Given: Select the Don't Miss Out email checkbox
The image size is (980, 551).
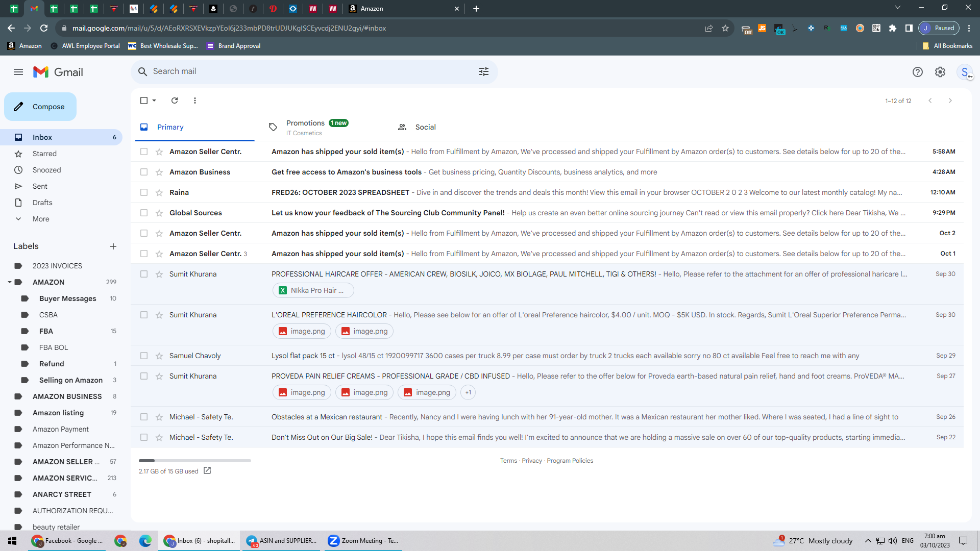Looking at the screenshot, I should pos(144,437).
